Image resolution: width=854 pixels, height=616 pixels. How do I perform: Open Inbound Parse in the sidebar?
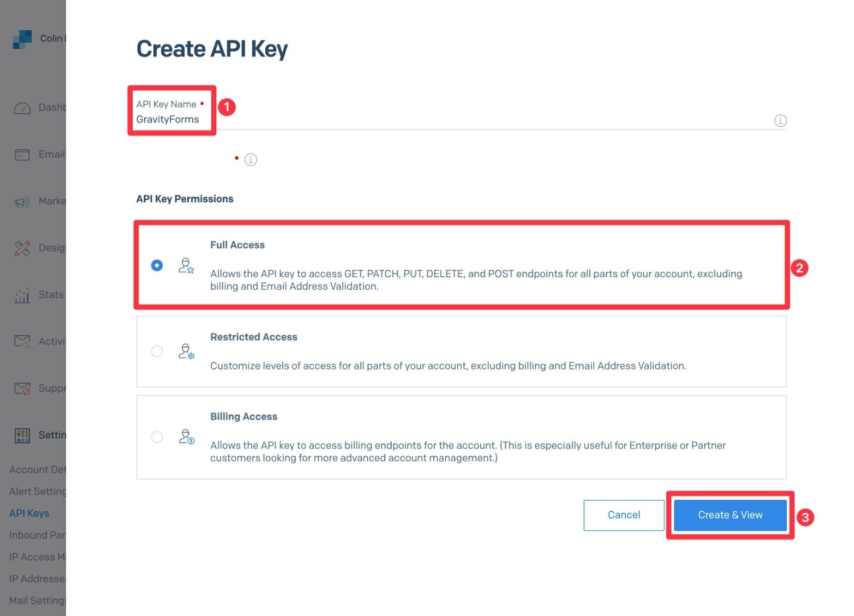click(38, 535)
